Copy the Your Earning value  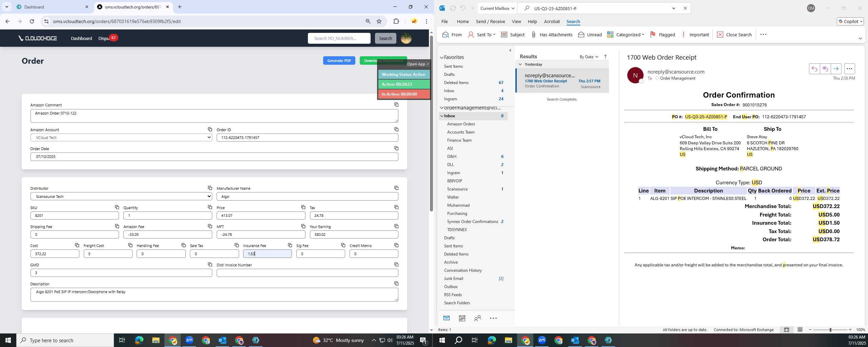[x=396, y=226]
